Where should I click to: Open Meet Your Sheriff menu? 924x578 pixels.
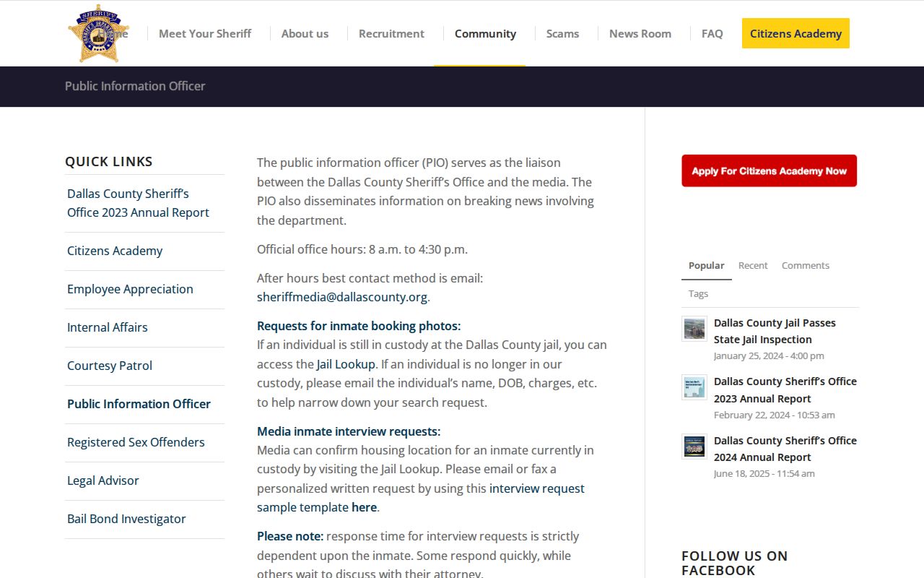pos(205,33)
